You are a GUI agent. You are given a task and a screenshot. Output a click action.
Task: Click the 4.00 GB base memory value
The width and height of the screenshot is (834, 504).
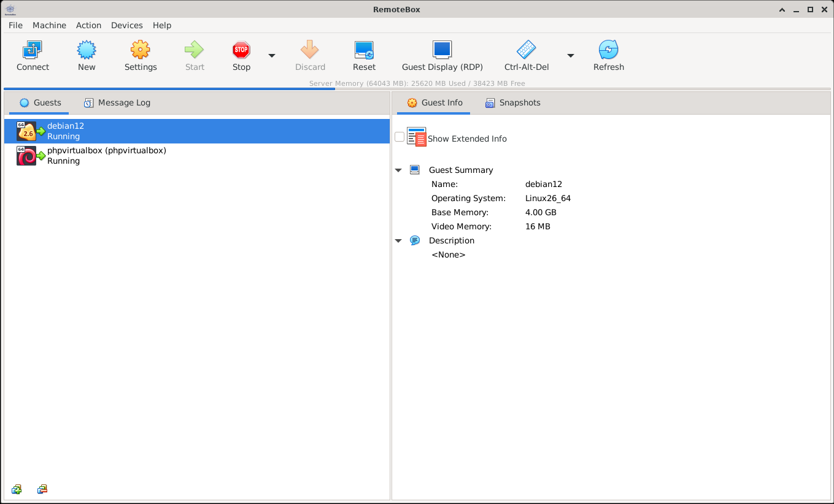click(541, 212)
